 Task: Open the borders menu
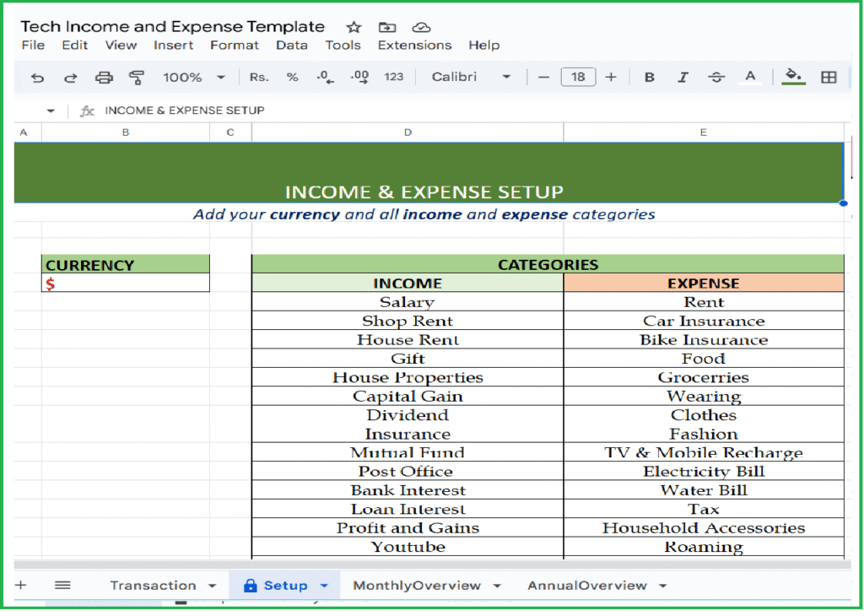point(829,77)
